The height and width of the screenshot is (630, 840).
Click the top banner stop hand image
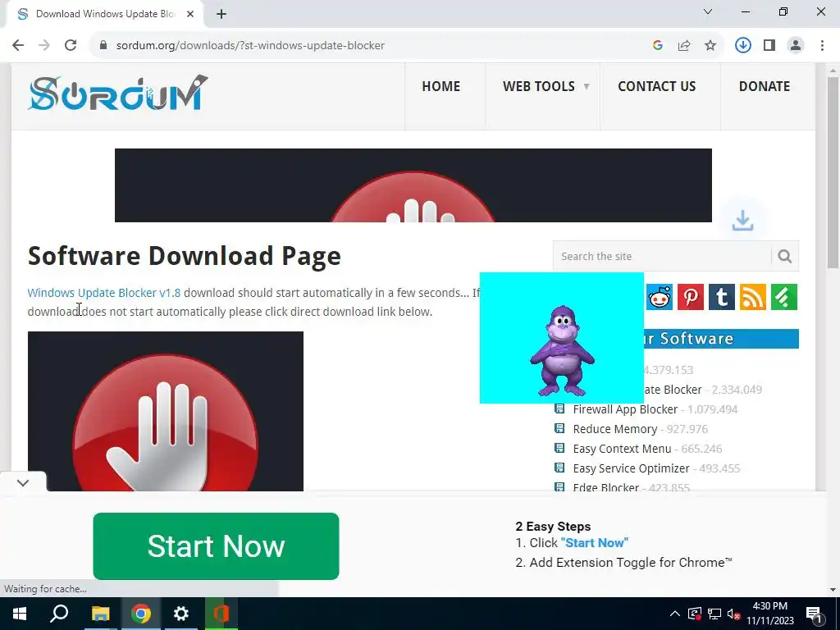tap(413, 185)
